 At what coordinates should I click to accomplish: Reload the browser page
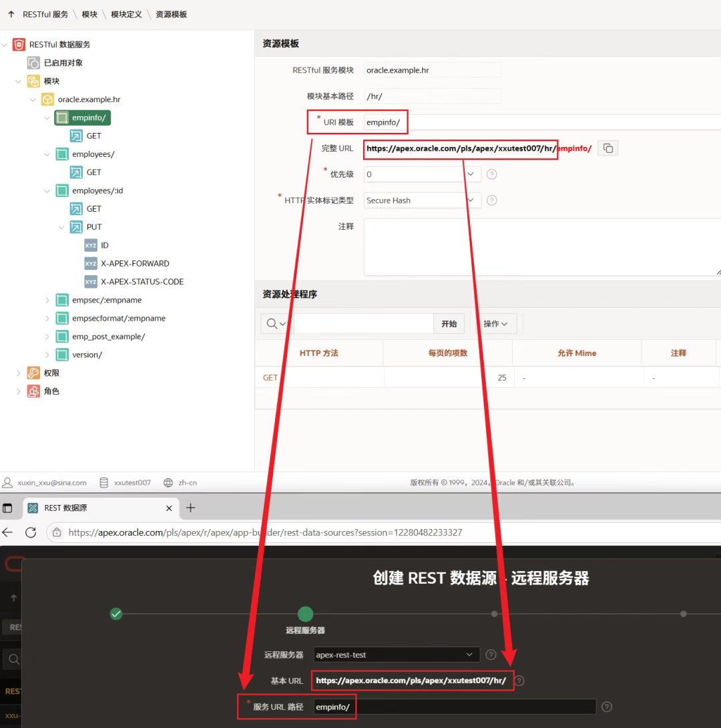[31, 532]
